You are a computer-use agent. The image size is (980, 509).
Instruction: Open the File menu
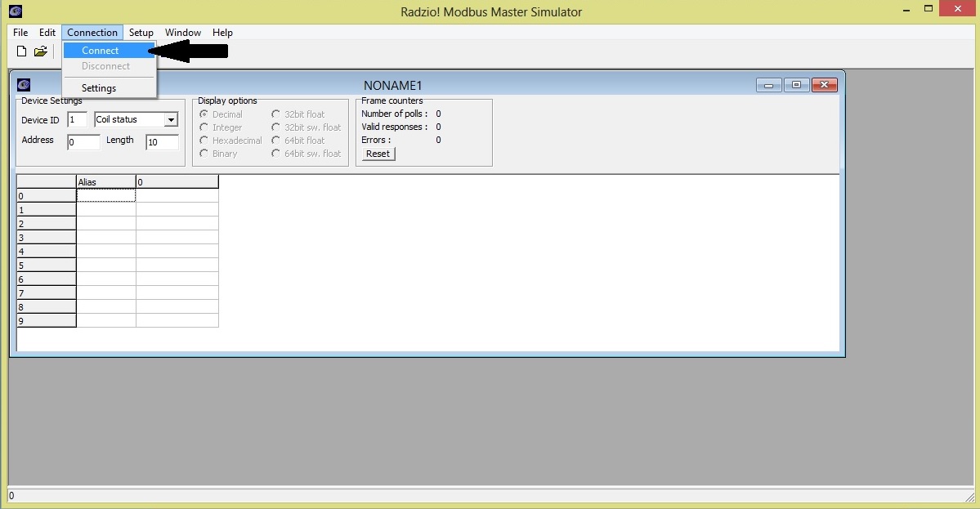20,33
